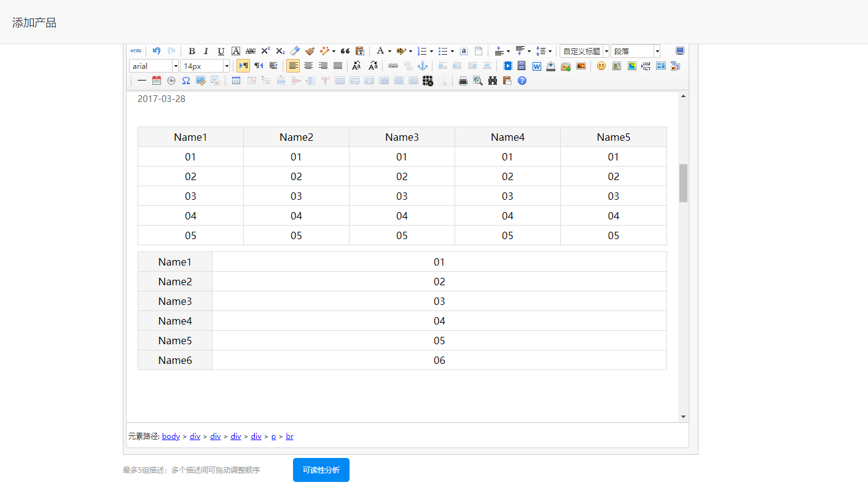Click the body link in element path

[x=171, y=436]
